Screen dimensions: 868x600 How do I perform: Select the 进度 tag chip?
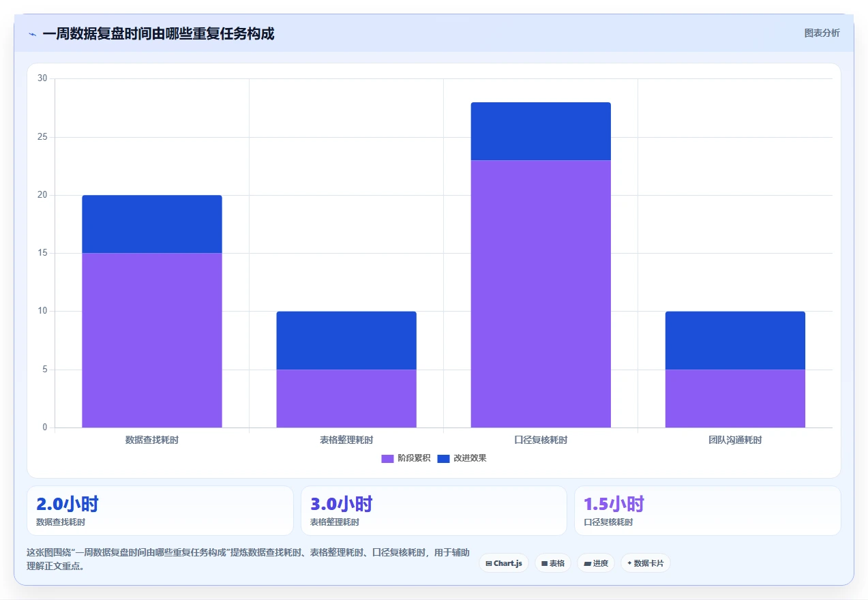596,563
